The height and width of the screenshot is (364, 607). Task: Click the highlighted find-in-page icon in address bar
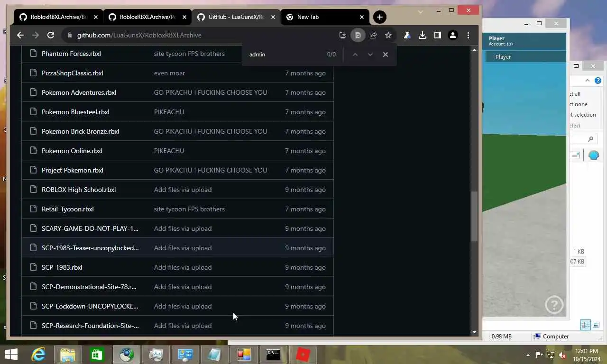358,35
